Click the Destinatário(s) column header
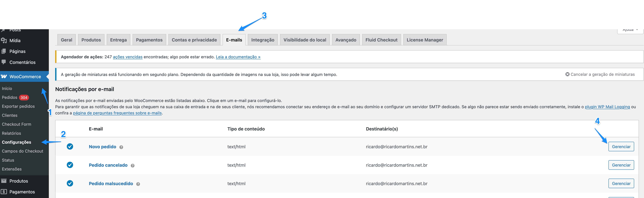The image size is (644, 198). click(382, 129)
